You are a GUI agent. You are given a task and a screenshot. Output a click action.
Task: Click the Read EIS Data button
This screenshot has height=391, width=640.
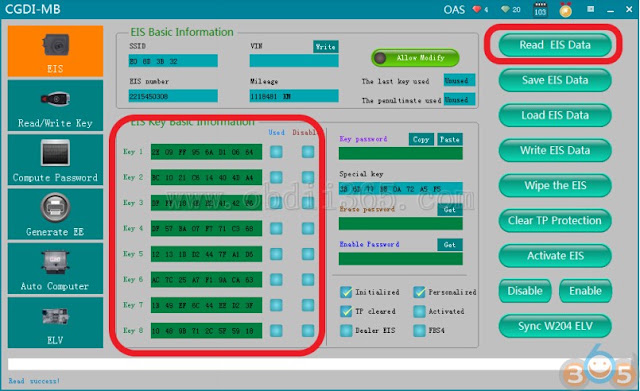click(x=555, y=45)
